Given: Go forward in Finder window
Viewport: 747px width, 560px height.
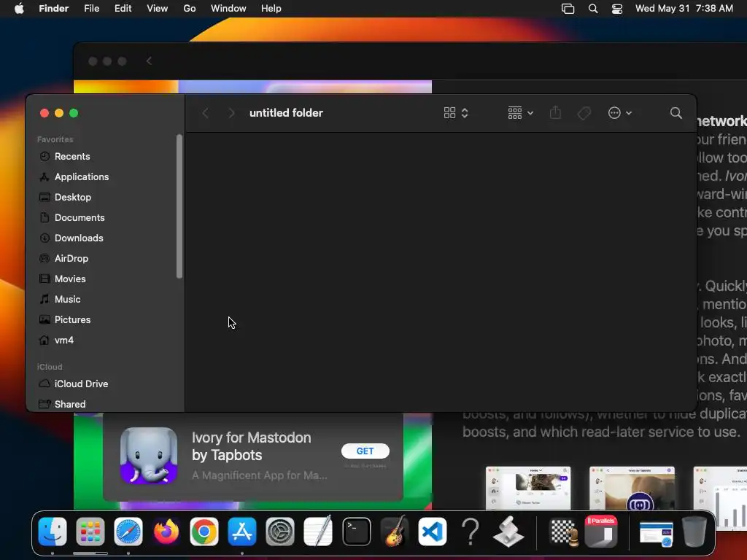Looking at the screenshot, I should point(231,113).
